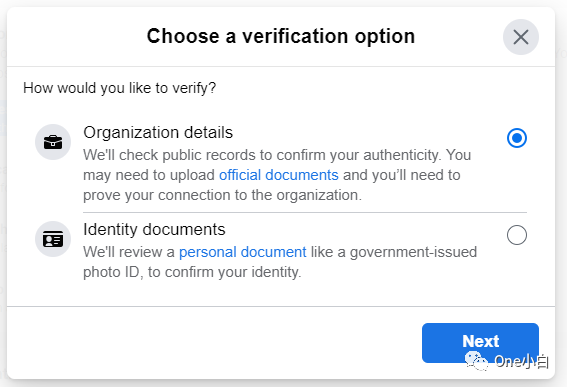
Task: Click the divider line between the two options
Action: [305, 213]
